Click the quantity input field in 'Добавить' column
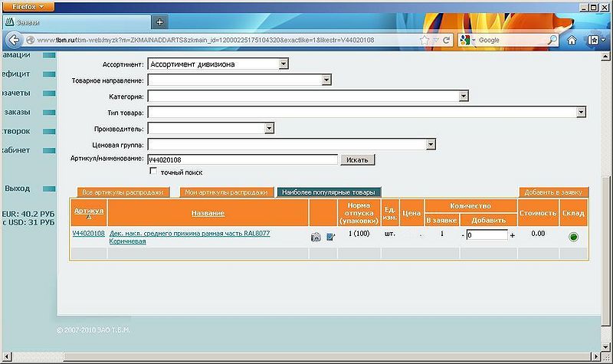 pos(487,235)
